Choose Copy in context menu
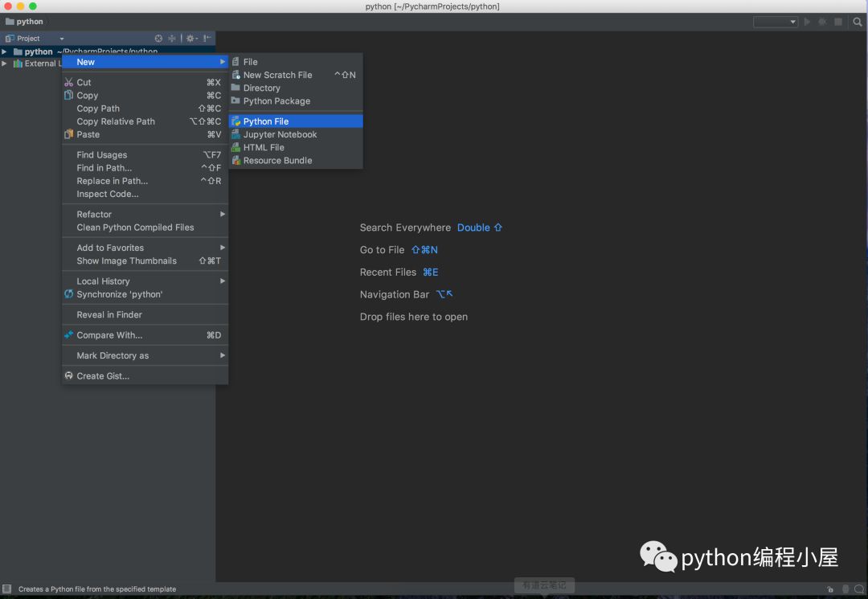Viewport: 868px width, 599px height. click(145, 95)
